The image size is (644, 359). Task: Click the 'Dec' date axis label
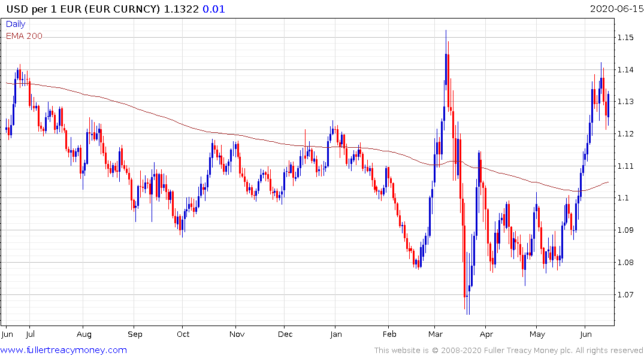(285, 334)
